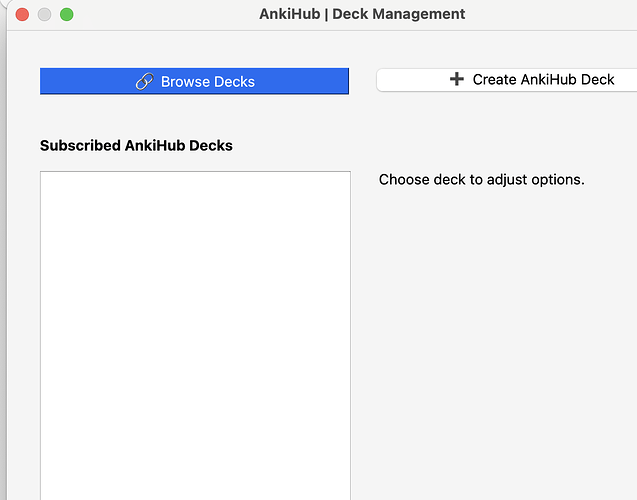Click the chain link icon on Browse Decks
The height and width of the screenshot is (500, 637).
145,82
